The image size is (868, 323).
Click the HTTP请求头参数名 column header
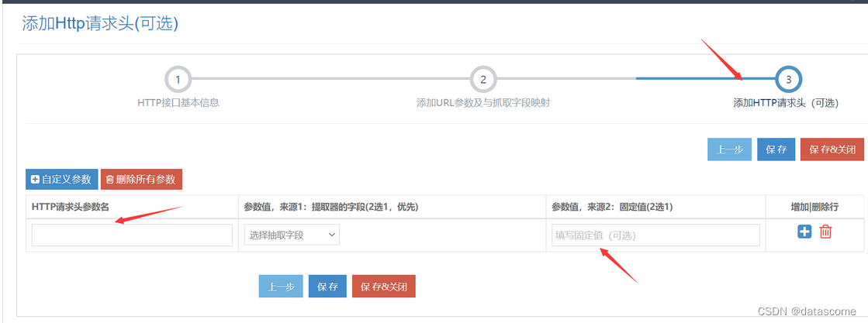click(x=71, y=207)
